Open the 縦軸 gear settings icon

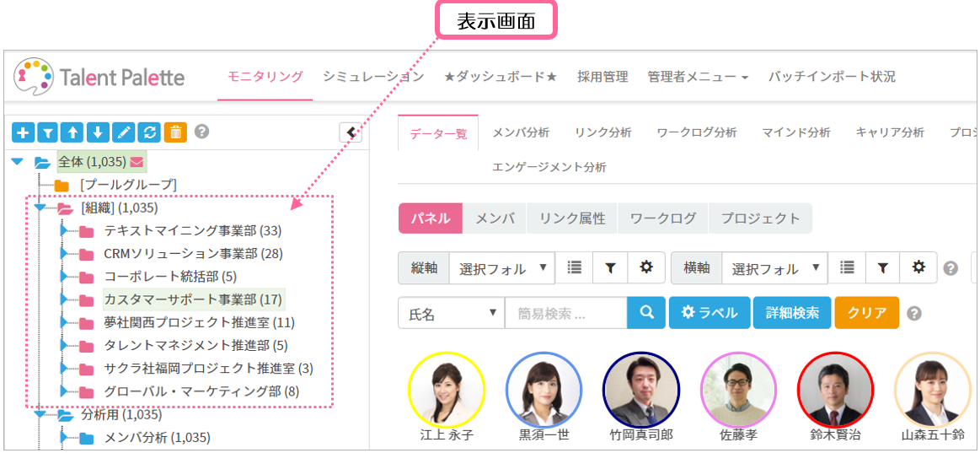click(x=646, y=267)
